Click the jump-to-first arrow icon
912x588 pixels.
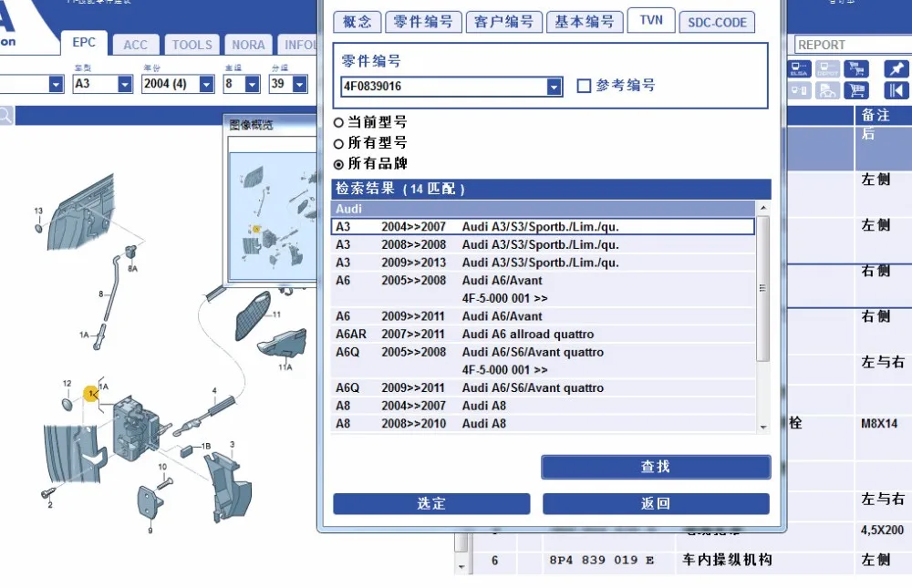click(x=896, y=90)
